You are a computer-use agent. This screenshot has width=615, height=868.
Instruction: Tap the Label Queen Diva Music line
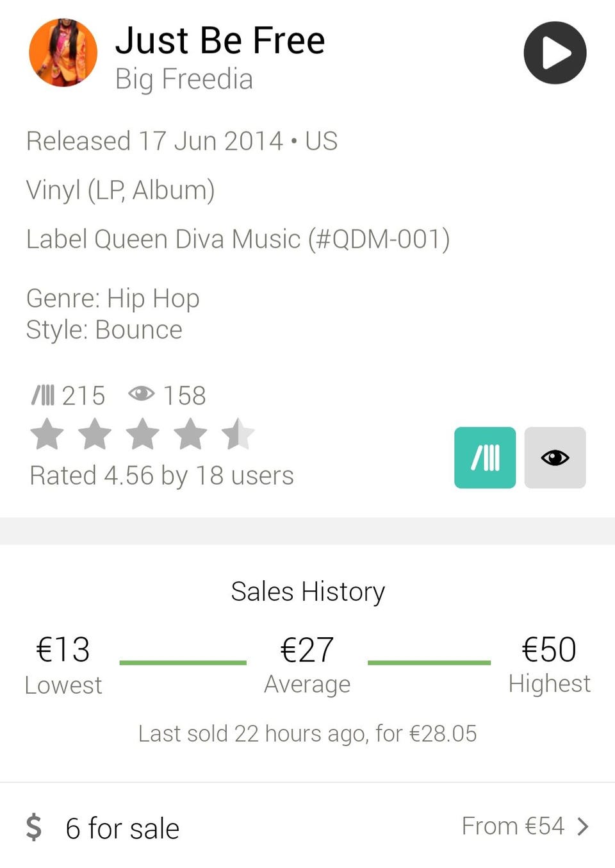(x=238, y=239)
